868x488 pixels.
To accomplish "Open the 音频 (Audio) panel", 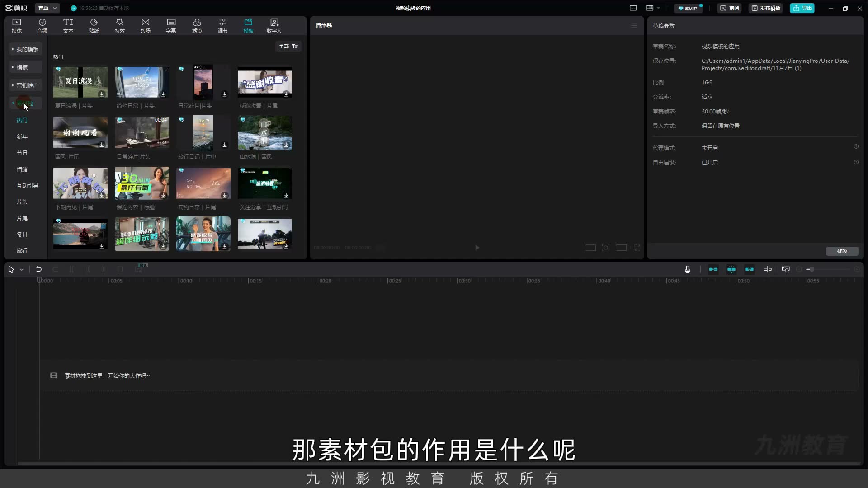I will point(42,26).
